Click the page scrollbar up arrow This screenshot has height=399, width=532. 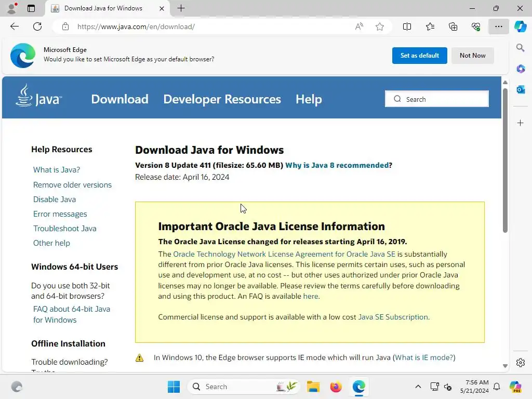click(x=505, y=83)
